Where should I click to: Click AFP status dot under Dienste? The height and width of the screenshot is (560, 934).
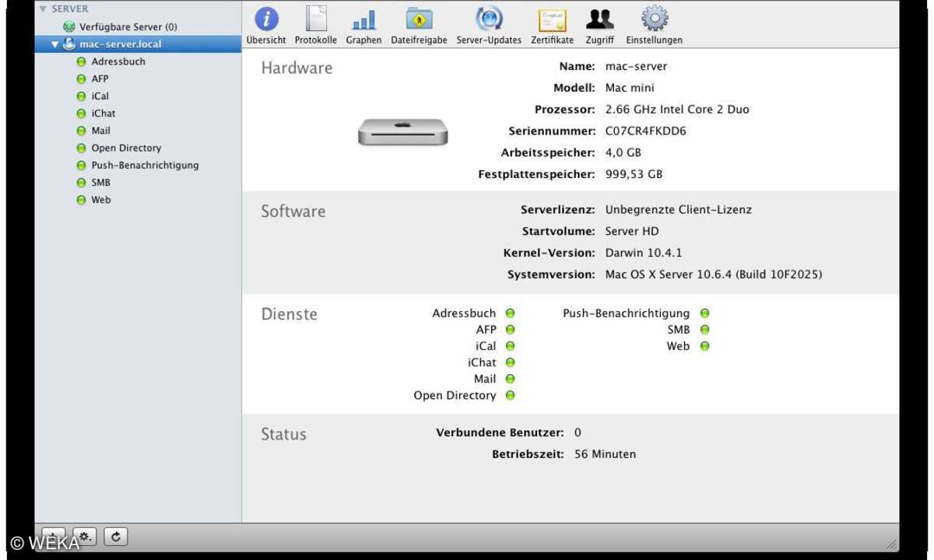tap(511, 330)
